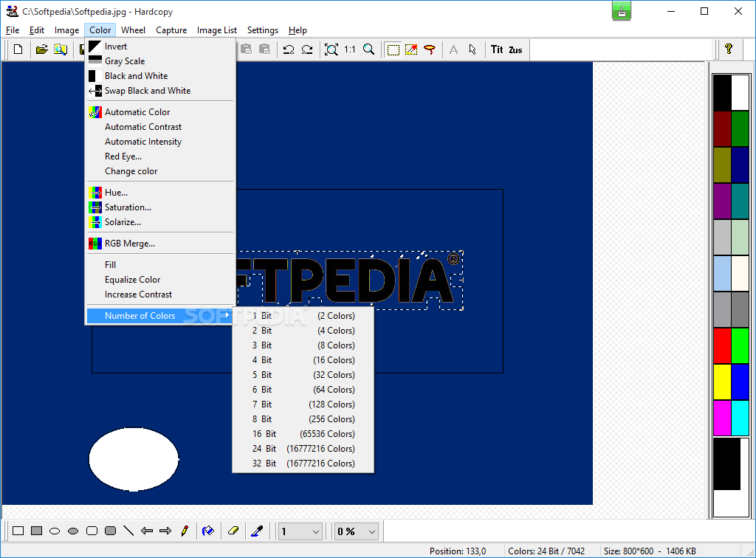The height and width of the screenshot is (558, 756).
Task: Choose Automatic Contrast menu entry
Action: tap(160, 127)
